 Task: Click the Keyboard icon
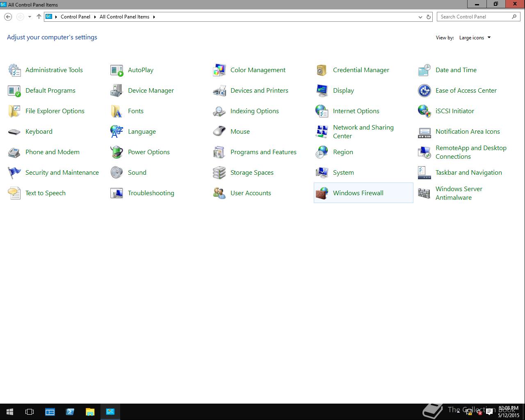(x=14, y=132)
